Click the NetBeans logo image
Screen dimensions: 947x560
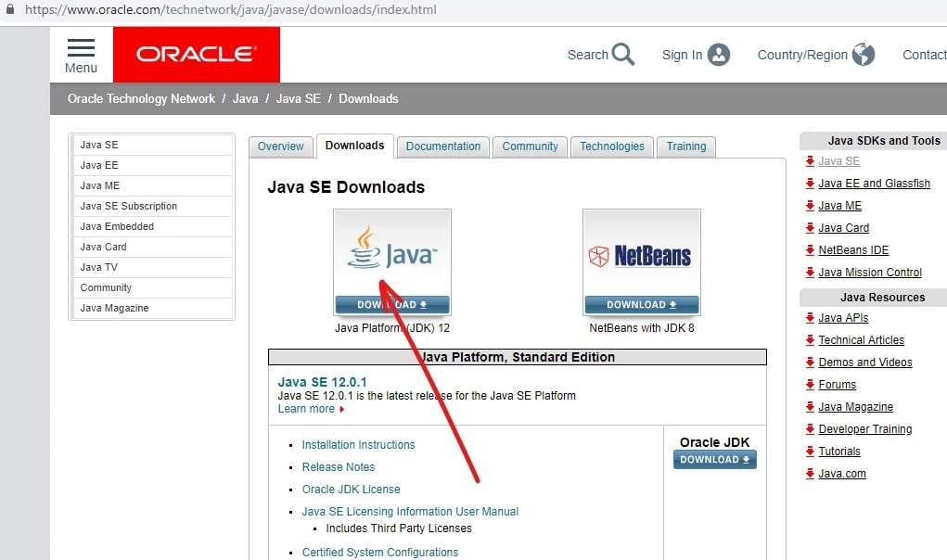click(x=641, y=255)
